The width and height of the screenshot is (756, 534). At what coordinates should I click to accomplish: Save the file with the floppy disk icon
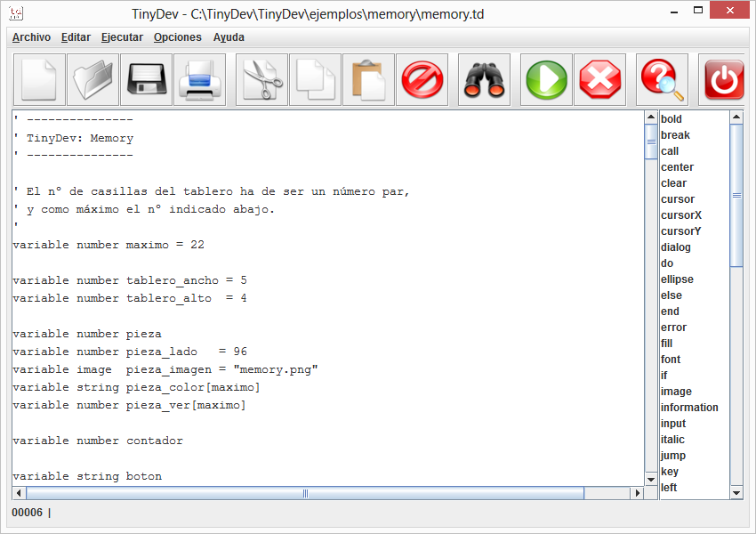[x=146, y=79]
